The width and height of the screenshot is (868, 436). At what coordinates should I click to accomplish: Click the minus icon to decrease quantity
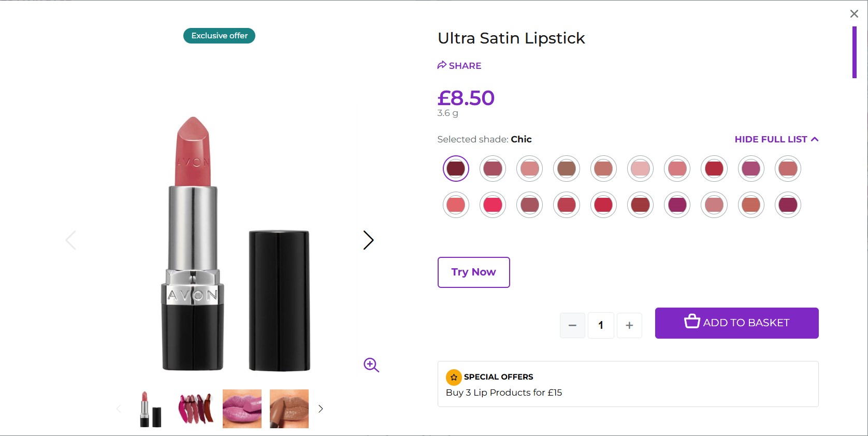click(x=572, y=325)
